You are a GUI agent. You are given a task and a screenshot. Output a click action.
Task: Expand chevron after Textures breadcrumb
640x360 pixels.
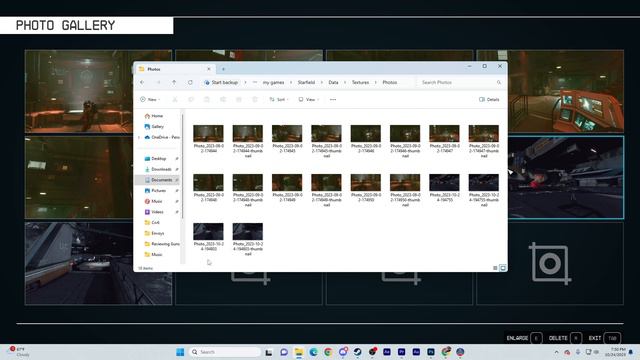click(376, 82)
